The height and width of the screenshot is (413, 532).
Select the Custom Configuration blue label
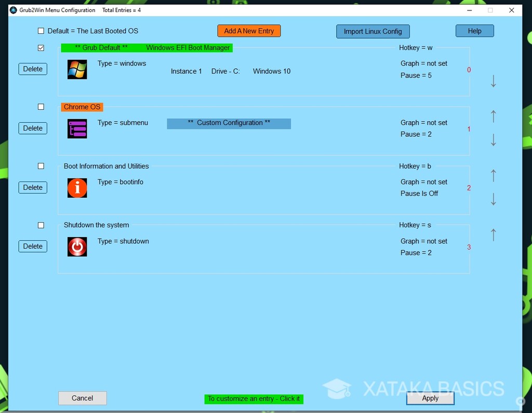click(229, 123)
